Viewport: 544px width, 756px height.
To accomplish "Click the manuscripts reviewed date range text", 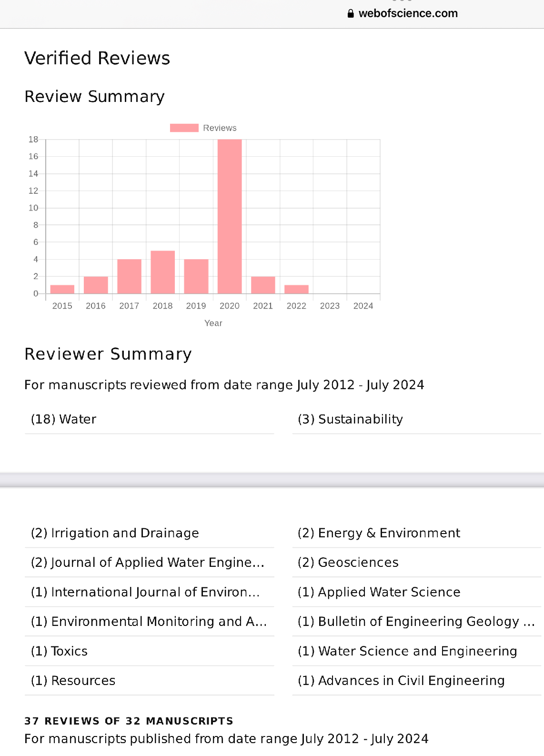I will pyautogui.click(x=224, y=385).
